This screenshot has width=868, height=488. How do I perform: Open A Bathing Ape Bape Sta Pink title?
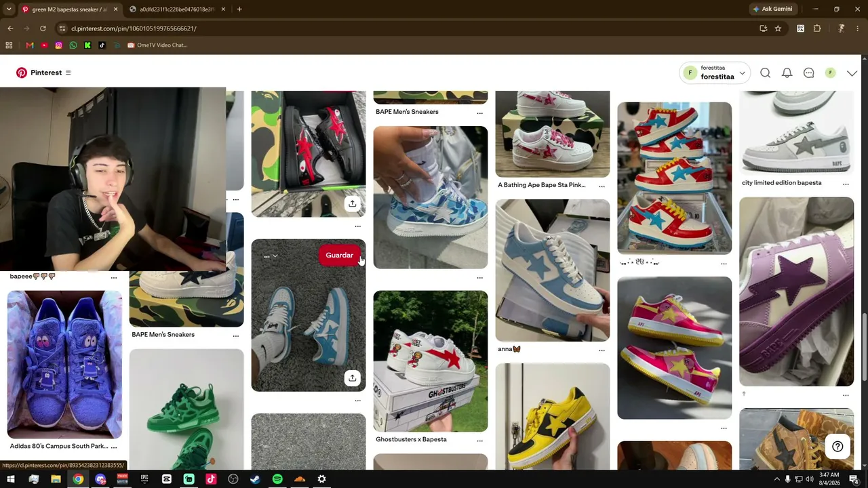click(x=541, y=185)
